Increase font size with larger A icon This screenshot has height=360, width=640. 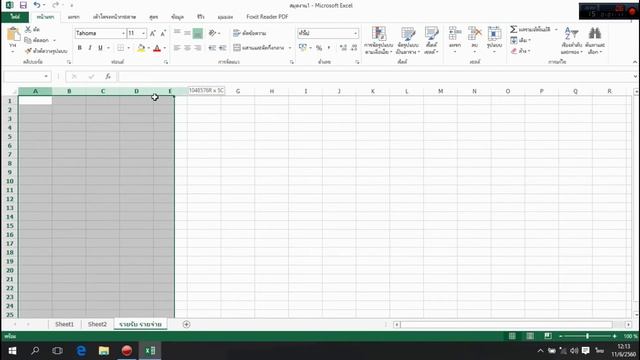tap(153, 33)
